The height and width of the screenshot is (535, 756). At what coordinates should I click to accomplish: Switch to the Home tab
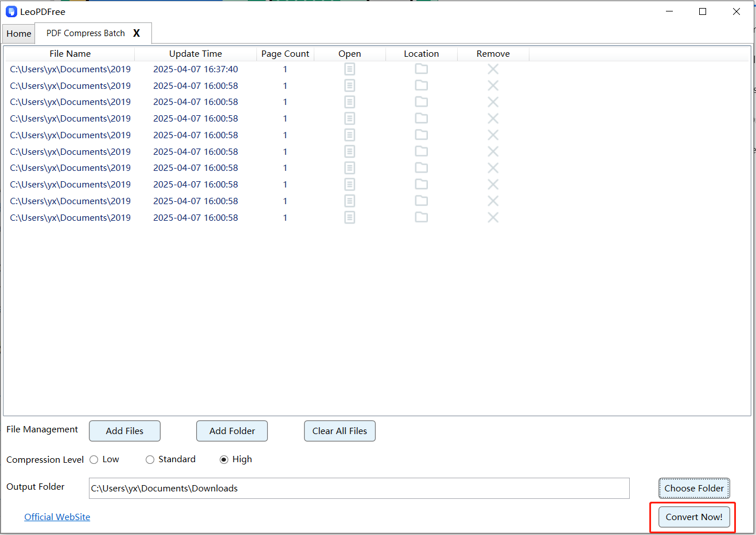coord(19,34)
